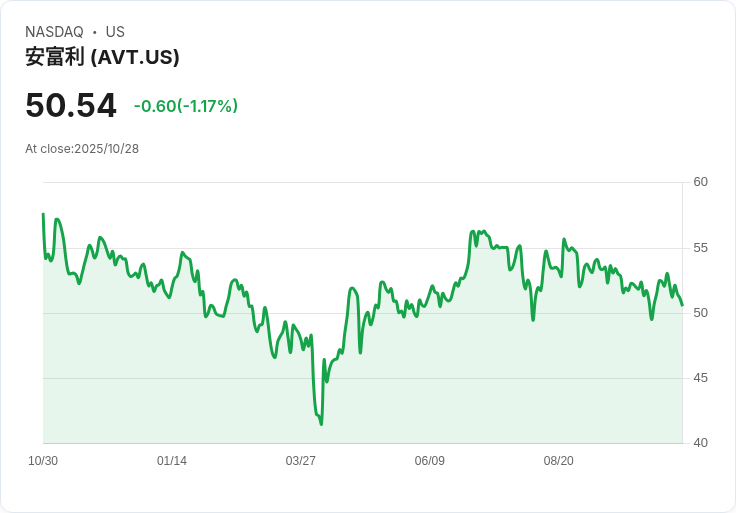Click the 50.54 closing price

point(71,105)
